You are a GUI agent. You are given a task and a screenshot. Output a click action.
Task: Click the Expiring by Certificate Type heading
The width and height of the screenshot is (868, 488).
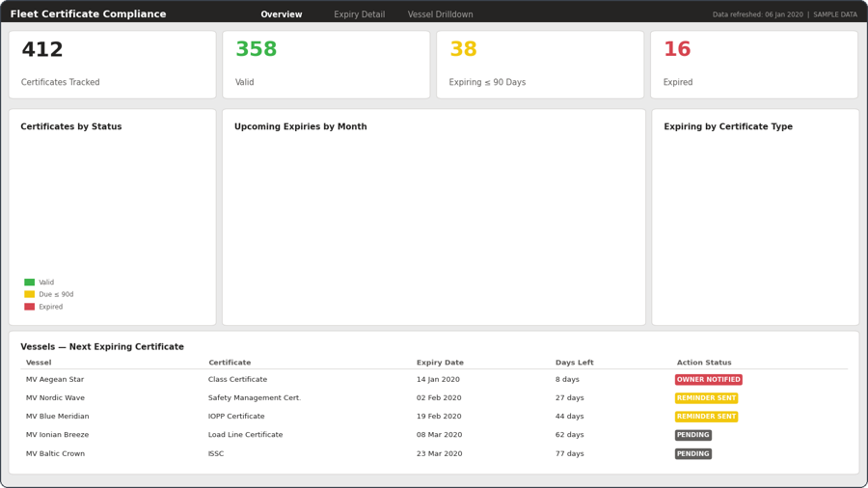[728, 126]
